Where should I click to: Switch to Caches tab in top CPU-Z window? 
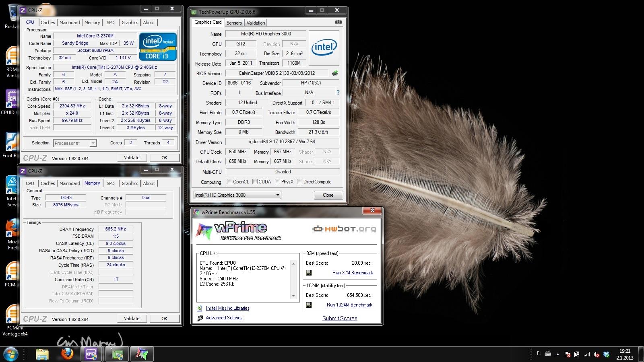pos(47,23)
